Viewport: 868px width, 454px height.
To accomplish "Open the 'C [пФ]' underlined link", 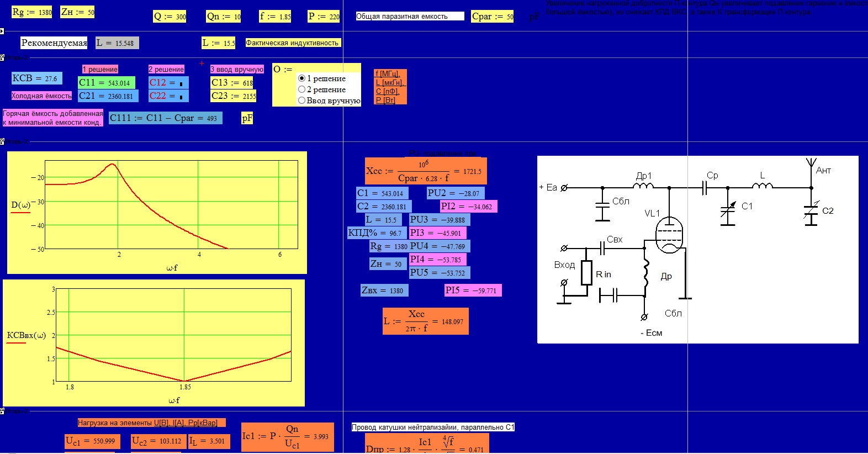I will [x=388, y=91].
